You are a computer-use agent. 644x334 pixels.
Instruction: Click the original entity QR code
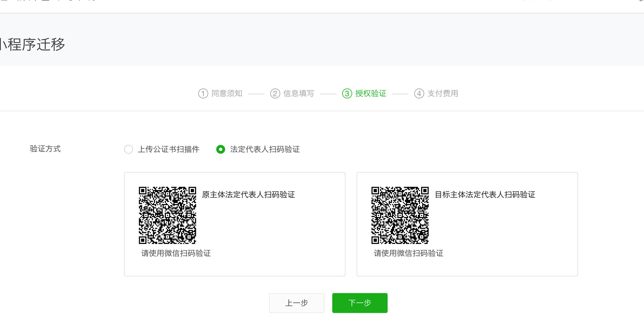point(167,215)
